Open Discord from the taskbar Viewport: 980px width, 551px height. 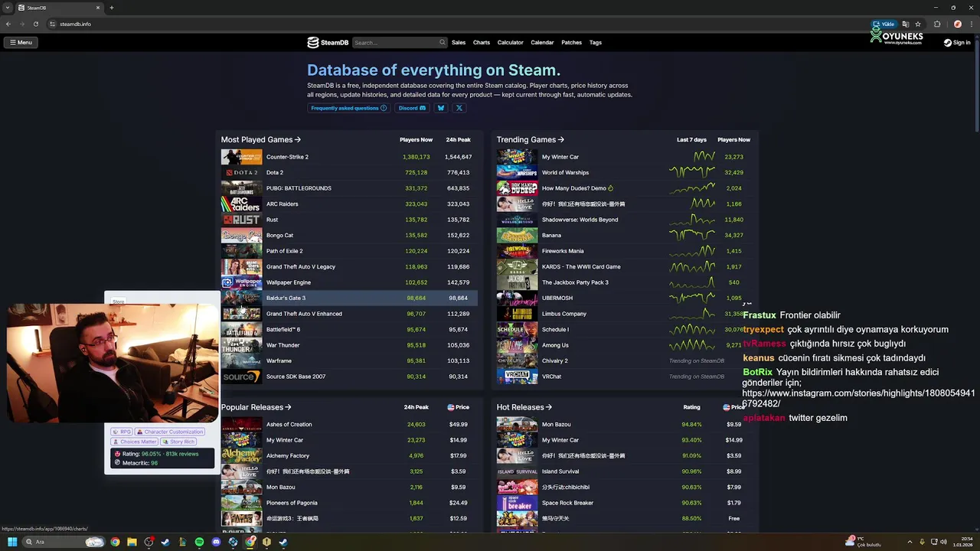pyautogui.click(x=216, y=542)
